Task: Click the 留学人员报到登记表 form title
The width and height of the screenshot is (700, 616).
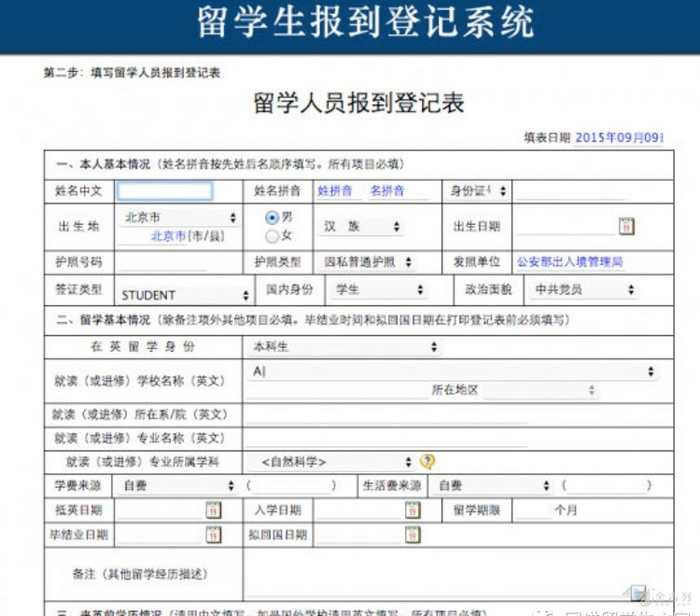Action: [359, 103]
